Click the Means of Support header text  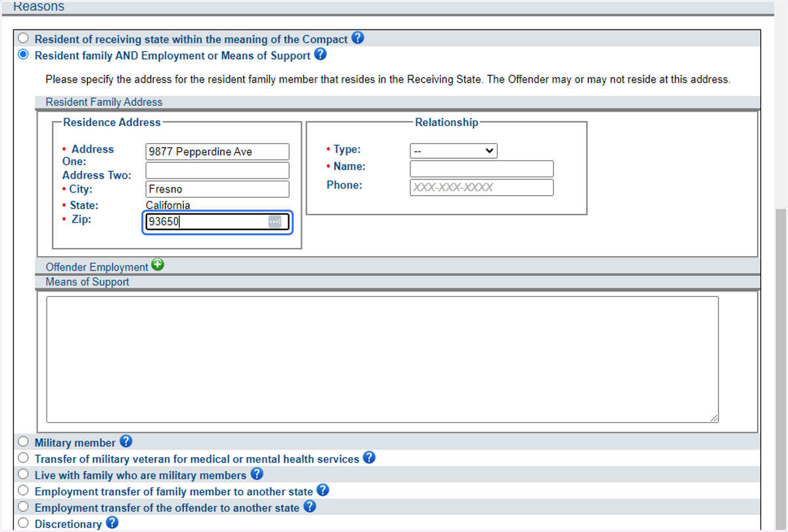point(87,282)
